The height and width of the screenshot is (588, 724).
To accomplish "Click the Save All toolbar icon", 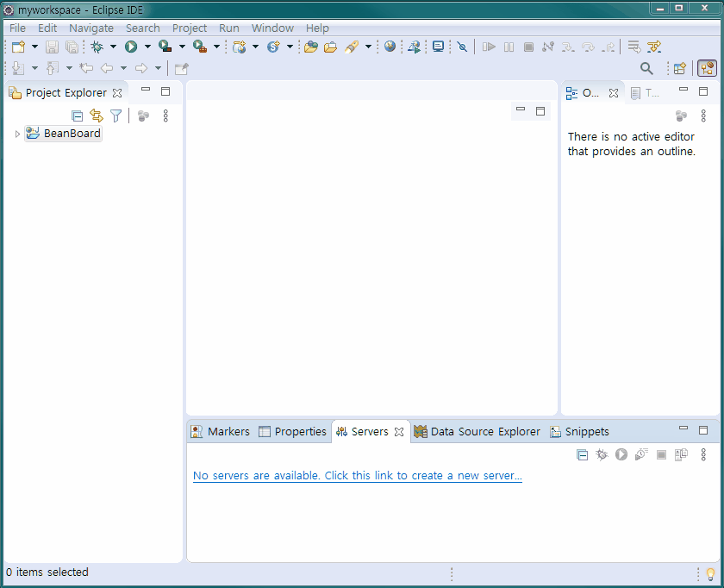I will point(72,47).
